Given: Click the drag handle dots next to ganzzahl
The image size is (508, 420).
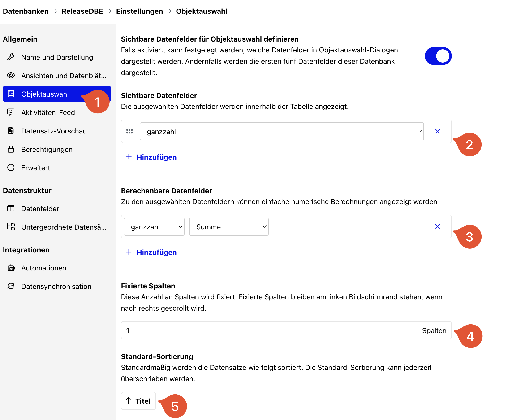Looking at the screenshot, I should 129,131.
